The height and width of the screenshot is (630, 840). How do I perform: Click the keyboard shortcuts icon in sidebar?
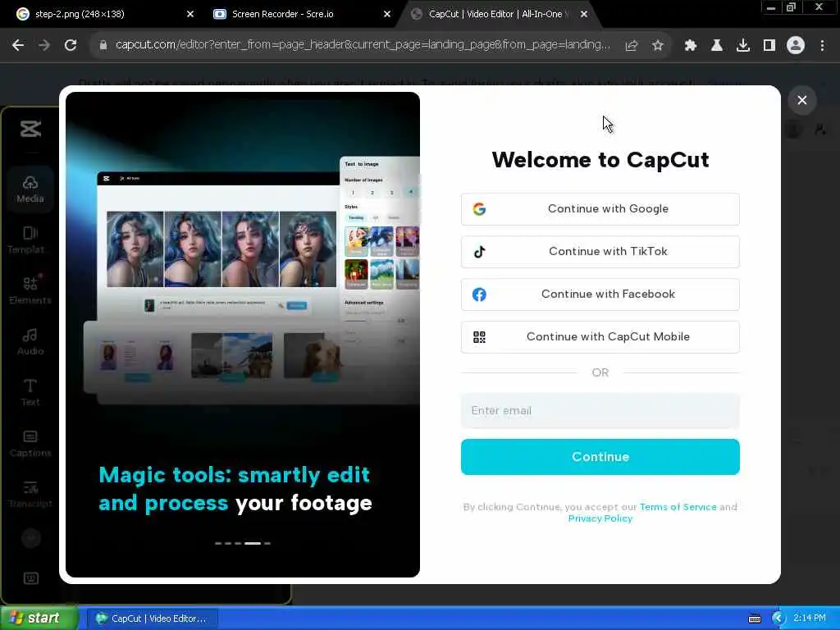point(31,578)
